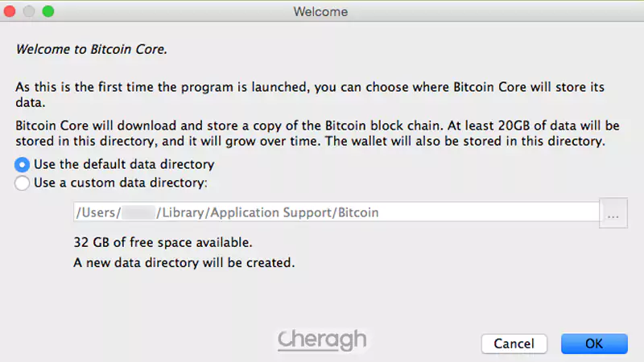
Task: Cancel the Welcome dialog
Action: 514,343
